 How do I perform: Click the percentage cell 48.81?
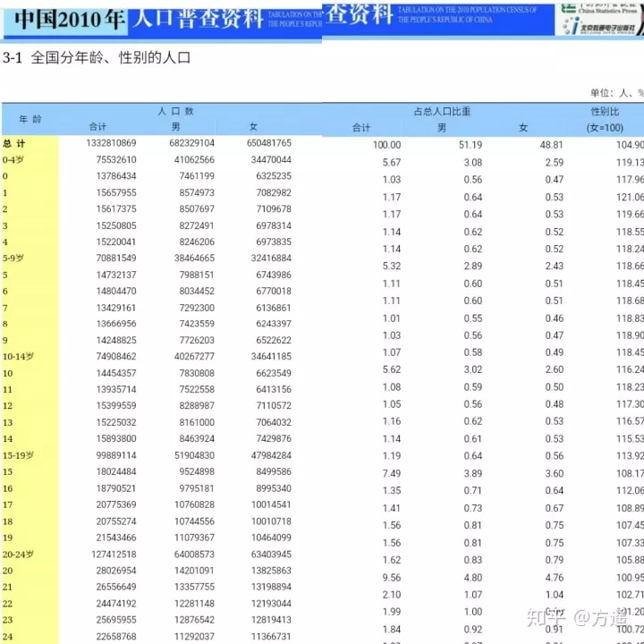coord(552,145)
